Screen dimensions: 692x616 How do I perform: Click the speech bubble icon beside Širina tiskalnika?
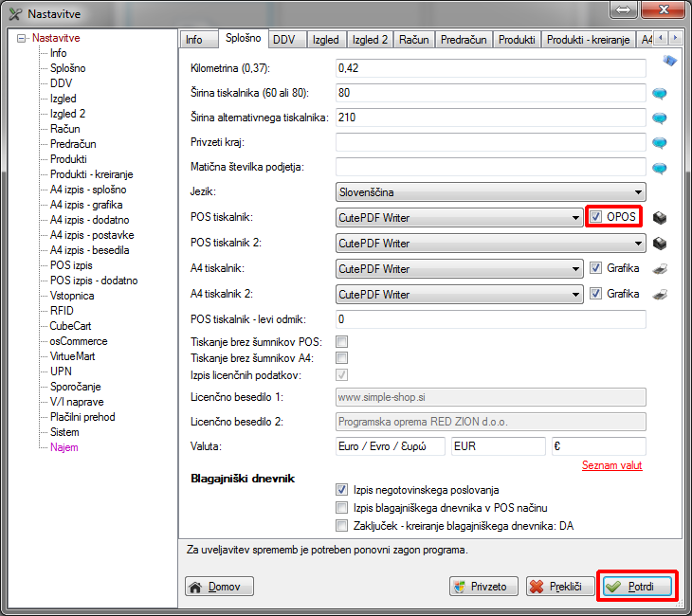click(661, 94)
